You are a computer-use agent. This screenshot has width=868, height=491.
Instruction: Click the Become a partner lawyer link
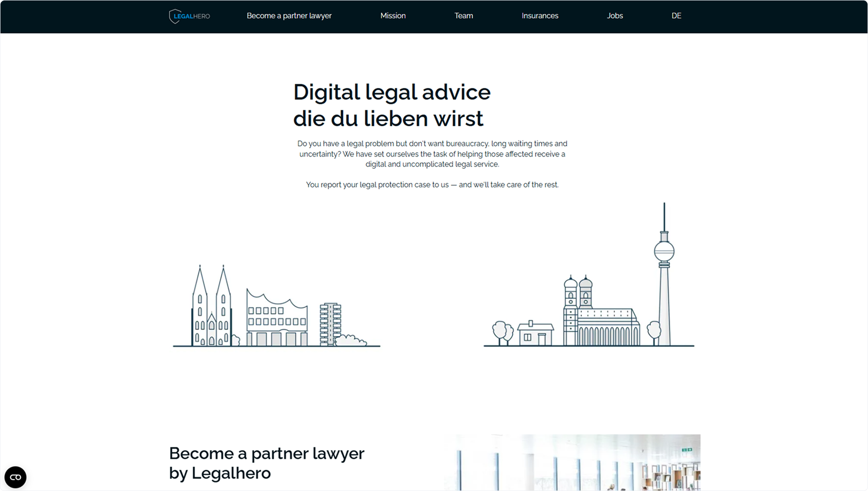coord(289,16)
